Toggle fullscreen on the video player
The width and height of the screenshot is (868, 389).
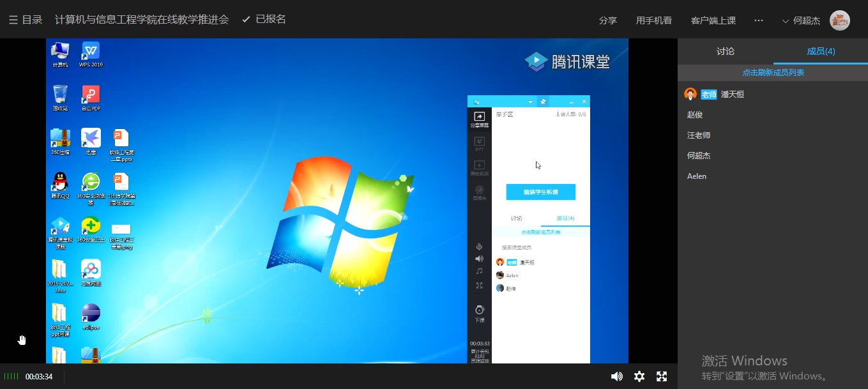tap(662, 376)
